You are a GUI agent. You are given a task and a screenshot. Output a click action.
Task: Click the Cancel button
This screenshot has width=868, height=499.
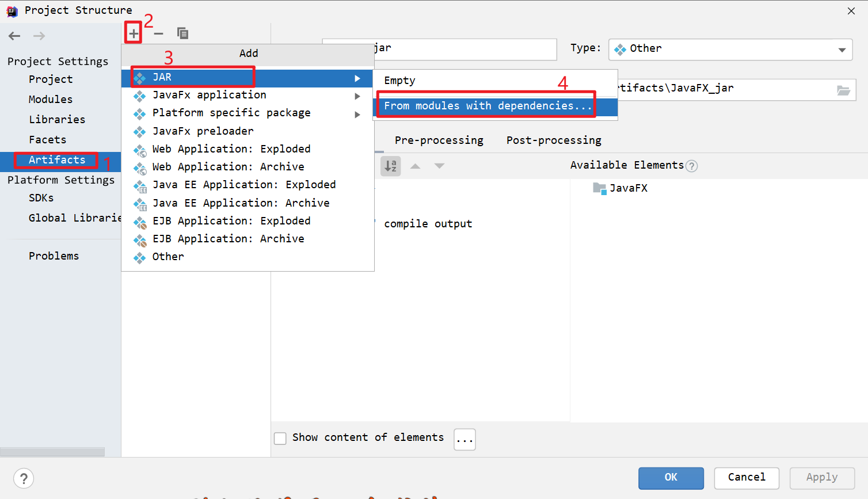(747, 478)
